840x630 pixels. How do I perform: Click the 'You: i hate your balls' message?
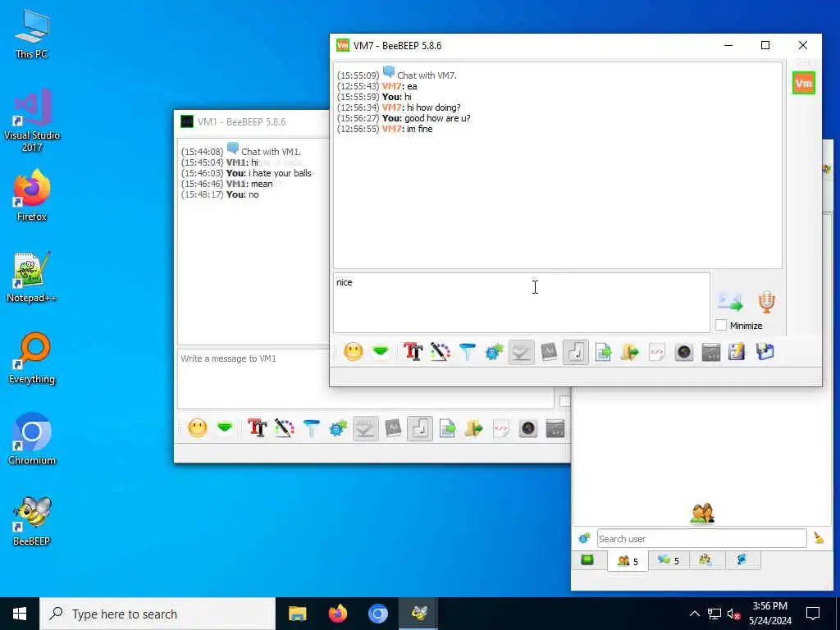click(x=246, y=173)
